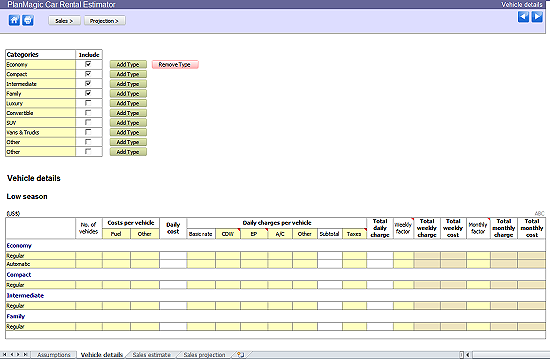
Task: Click the Intermediate group heading
Action: click(25, 295)
